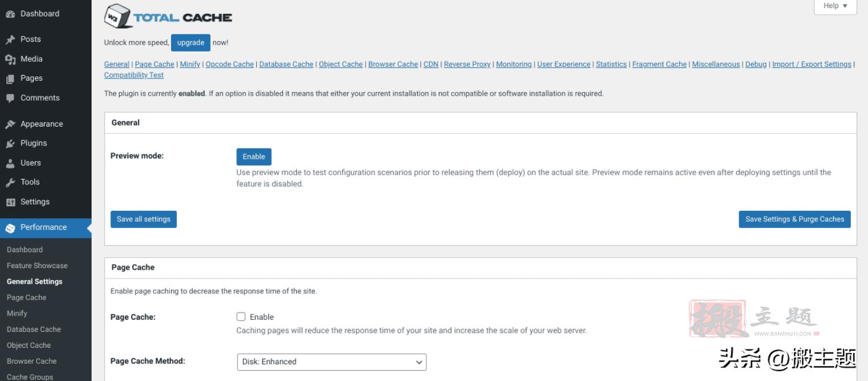
Task: Click the blue upgrade button
Action: (x=191, y=43)
